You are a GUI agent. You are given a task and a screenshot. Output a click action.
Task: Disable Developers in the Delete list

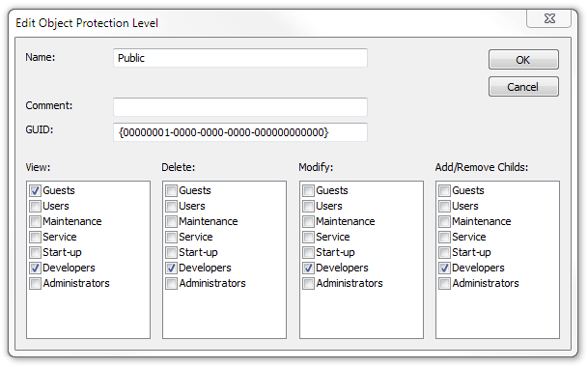171,268
